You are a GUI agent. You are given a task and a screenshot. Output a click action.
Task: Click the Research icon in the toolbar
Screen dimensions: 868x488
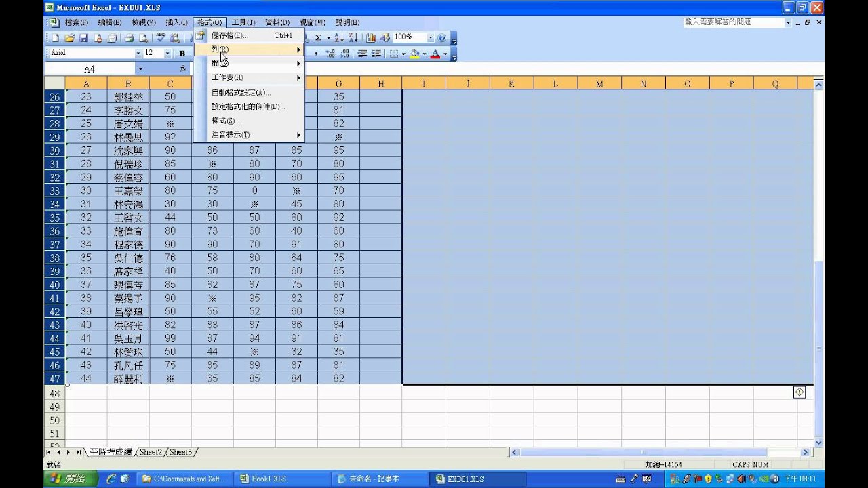click(x=176, y=38)
